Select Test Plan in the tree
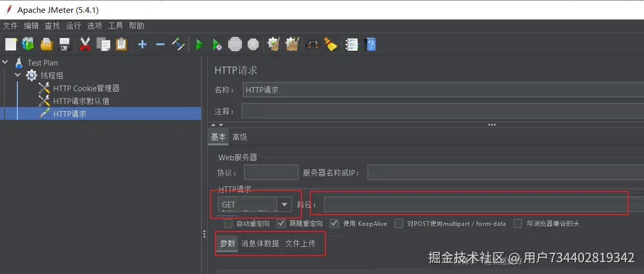644x274 pixels. pyautogui.click(x=42, y=62)
